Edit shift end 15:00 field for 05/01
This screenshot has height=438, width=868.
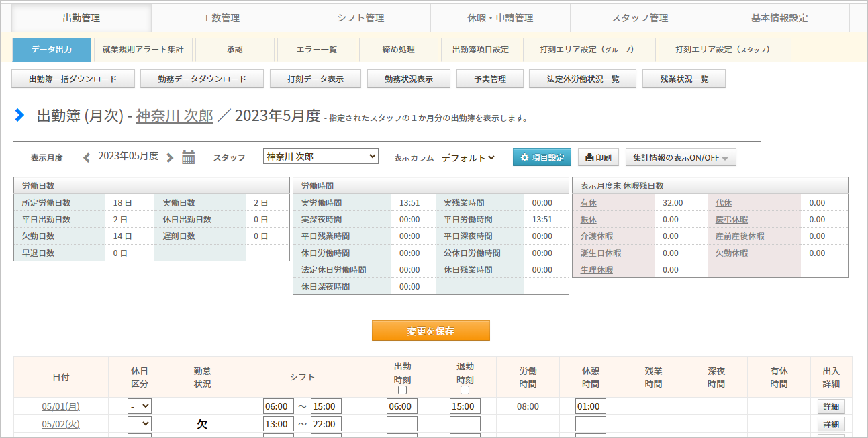pos(326,406)
